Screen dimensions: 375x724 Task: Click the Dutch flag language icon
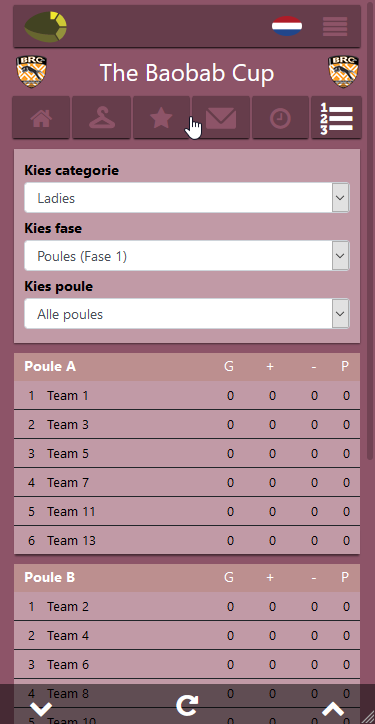pos(287,26)
